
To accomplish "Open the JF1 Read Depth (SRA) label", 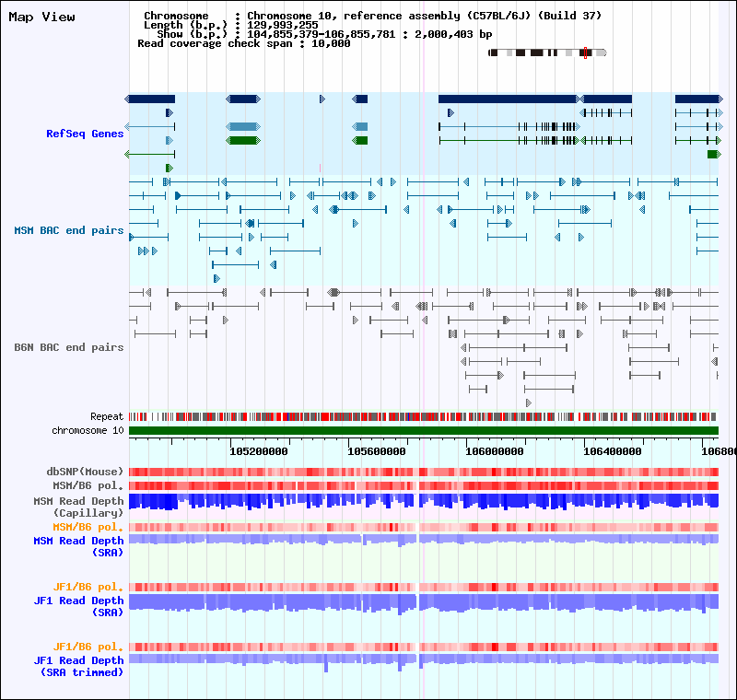I will coord(78,606).
